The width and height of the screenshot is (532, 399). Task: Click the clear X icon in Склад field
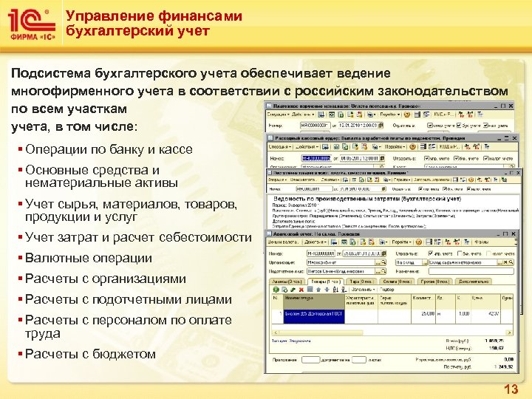coord(505,262)
